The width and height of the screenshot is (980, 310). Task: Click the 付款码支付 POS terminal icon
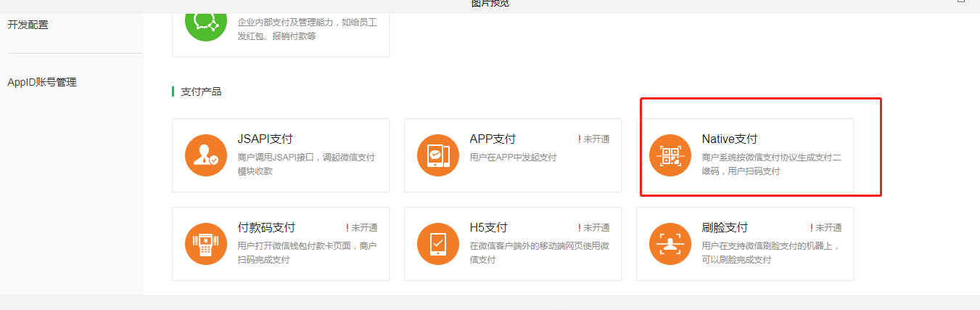pyautogui.click(x=206, y=244)
